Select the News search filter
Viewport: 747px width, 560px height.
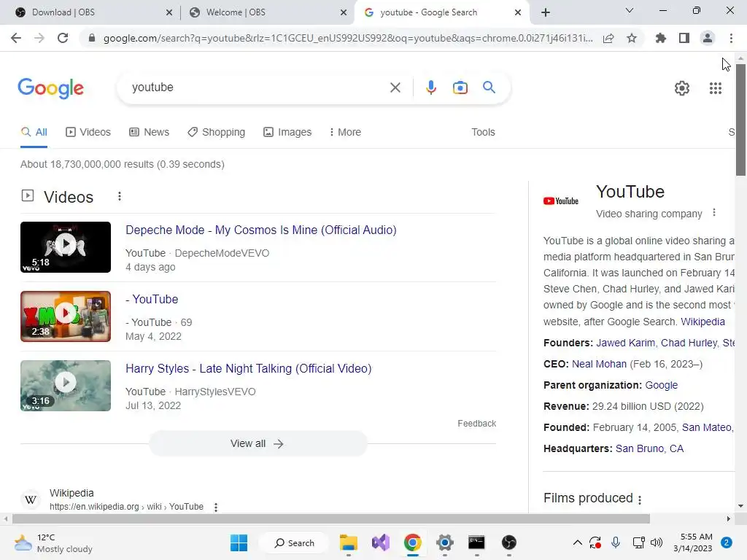pos(149,132)
